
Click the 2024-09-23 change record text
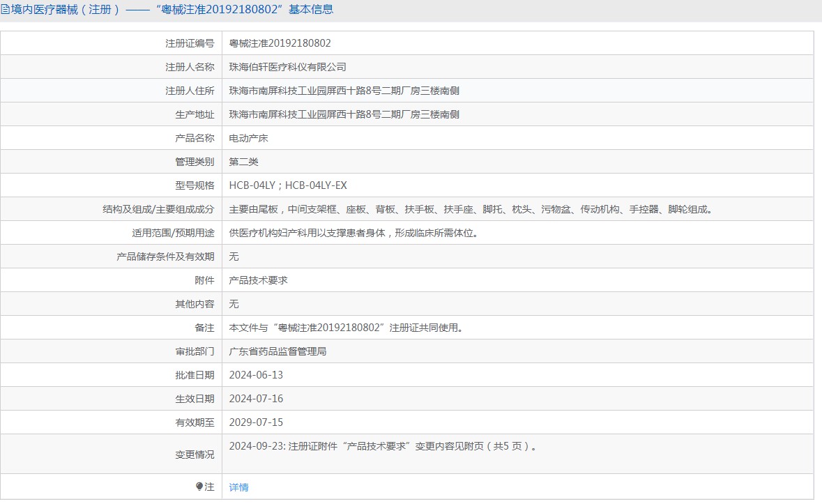[x=383, y=447]
